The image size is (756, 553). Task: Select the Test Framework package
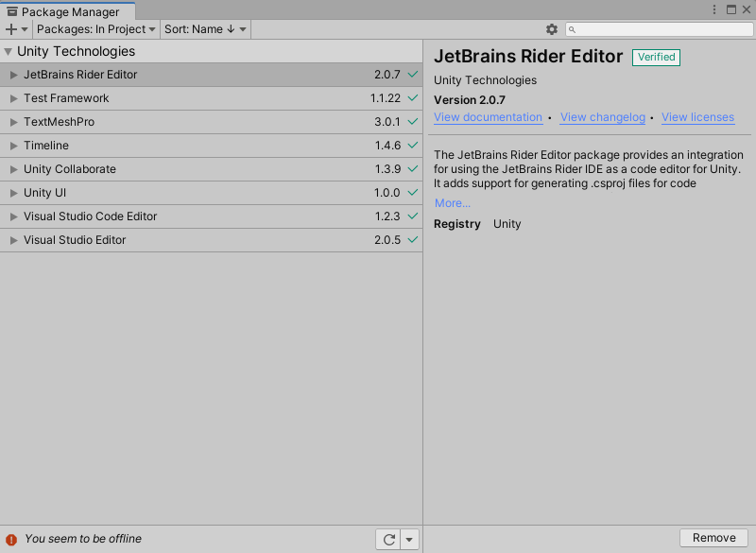pyautogui.click(x=211, y=98)
